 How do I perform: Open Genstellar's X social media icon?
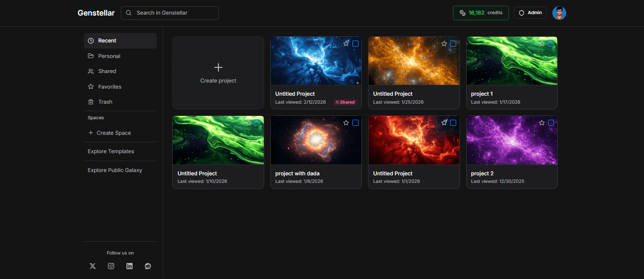point(92,266)
